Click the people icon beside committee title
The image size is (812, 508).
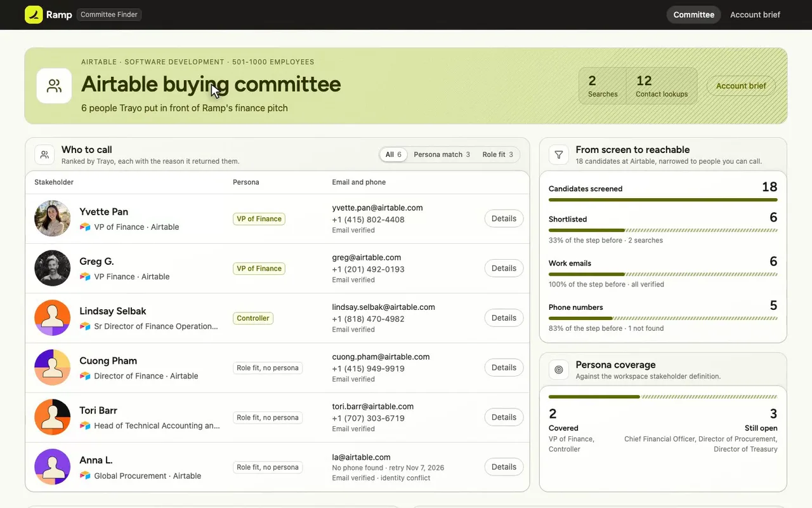coord(54,86)
